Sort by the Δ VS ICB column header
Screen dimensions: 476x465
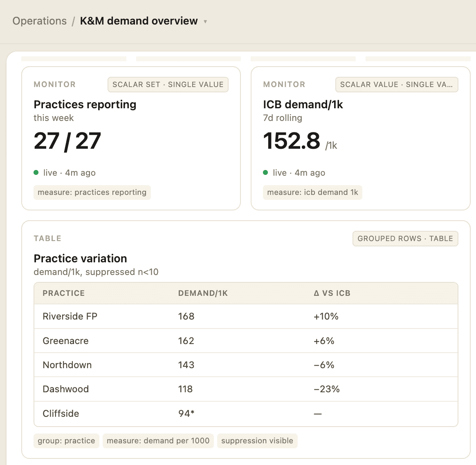[332, 293]
